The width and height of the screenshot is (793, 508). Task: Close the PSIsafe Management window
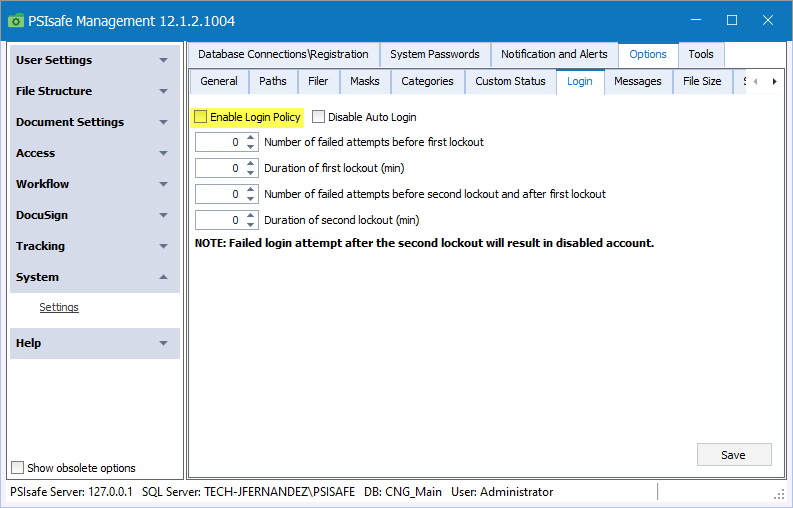(x=768, y=20)
